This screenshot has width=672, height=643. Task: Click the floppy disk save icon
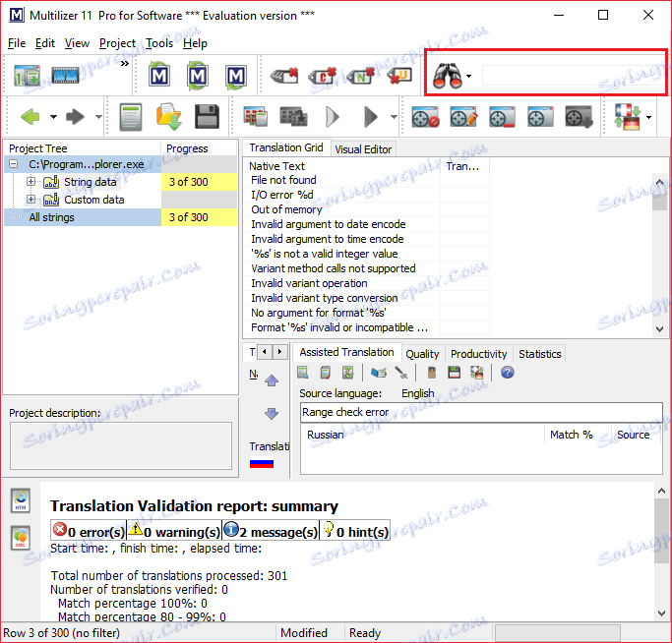(207, 117)
